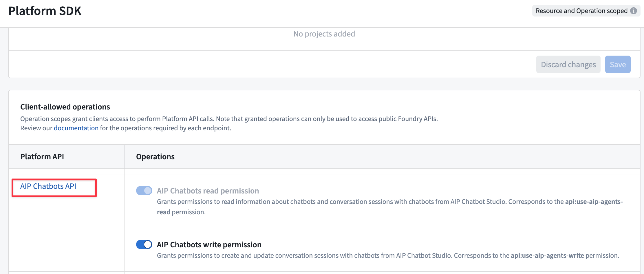Disable the AIP Chatbots write permission toggle
The image size is (644, 274).
pyautogui.click(x=144, y=244)
